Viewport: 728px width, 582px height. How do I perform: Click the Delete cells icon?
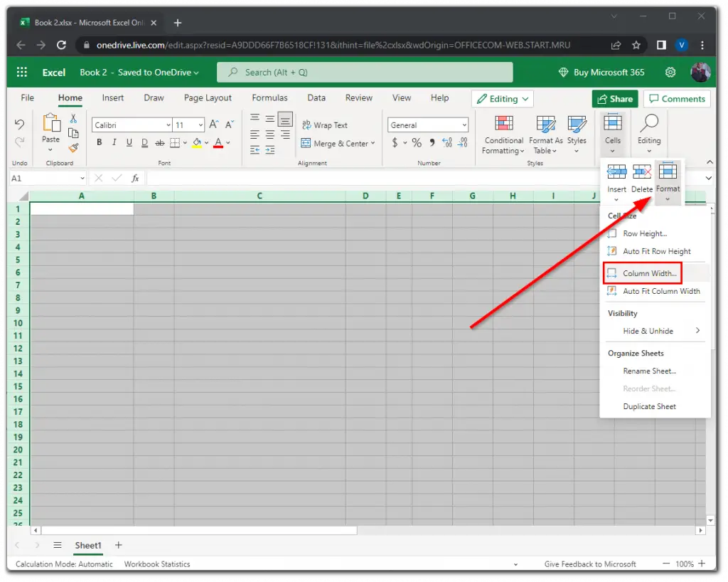point(641,171)
